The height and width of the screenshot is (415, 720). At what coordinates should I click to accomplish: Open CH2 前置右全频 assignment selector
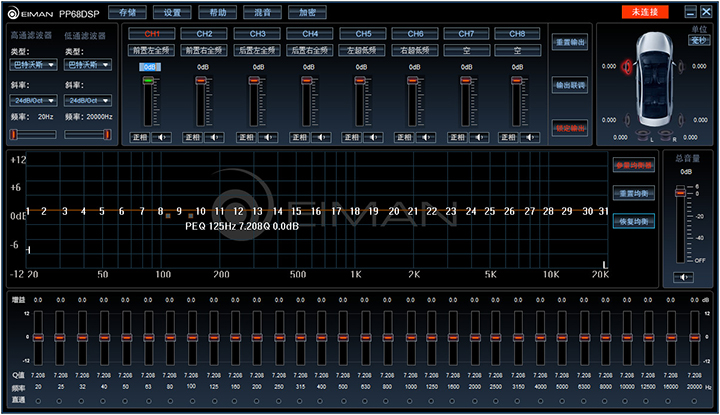point(204,50)
